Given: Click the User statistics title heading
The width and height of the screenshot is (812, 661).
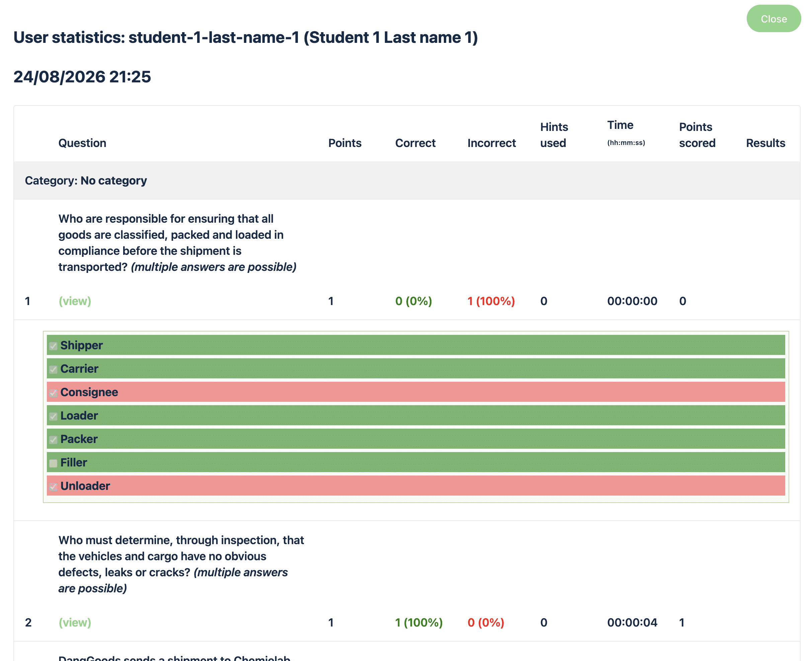Looking at the screenshot, I should (x=246, y=37).
